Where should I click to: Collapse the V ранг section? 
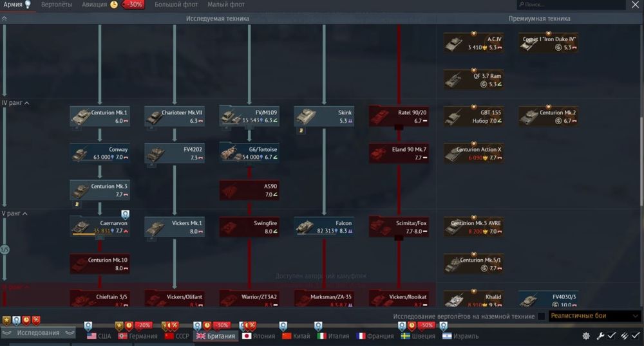tap(14, 214)
